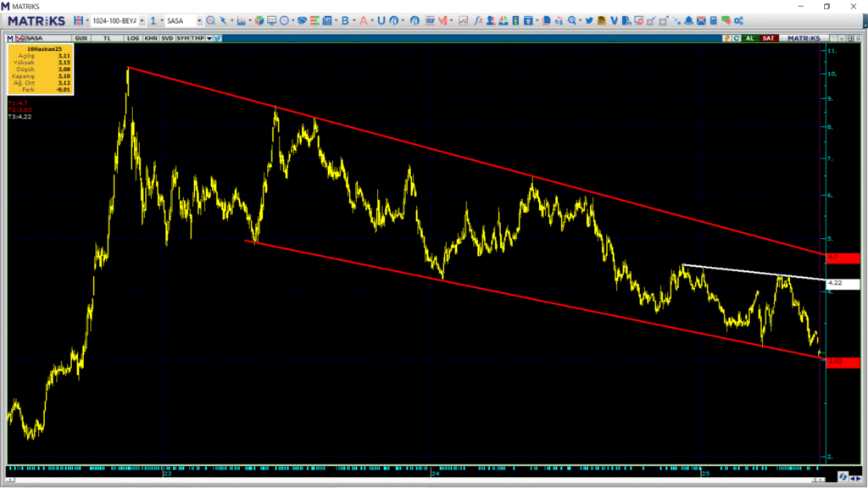Expand the arrow next to the TMP button
This screenshot has width=868, height=488.
click(x=209, y=38)
